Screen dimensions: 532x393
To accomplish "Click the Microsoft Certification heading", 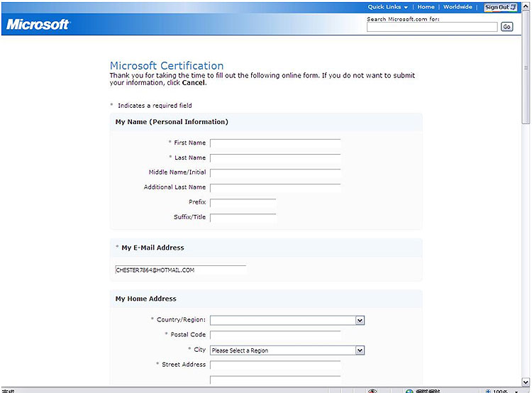I will click(167, 65).
